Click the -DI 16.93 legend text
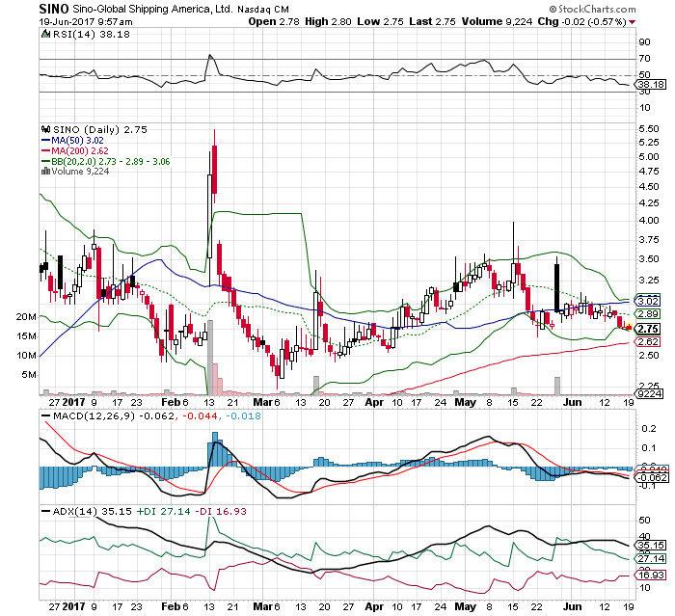Screen dimensions: 675x616 (x=221, y=511)
